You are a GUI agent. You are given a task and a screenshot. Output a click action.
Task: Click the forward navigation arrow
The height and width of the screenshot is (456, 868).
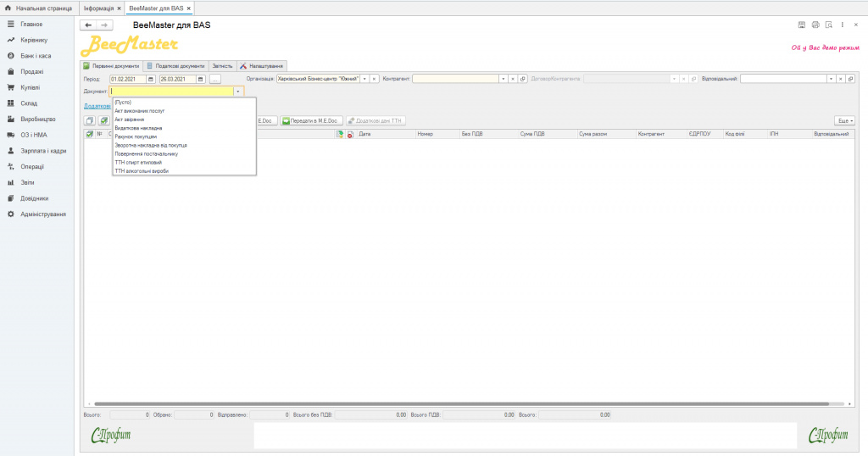point(104,25)
